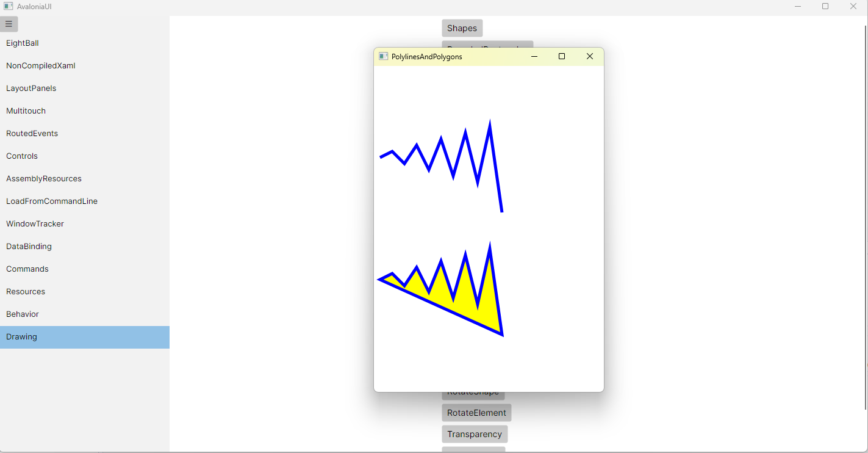This screenshot has width=868, height=453.
Task: Open the Multitouch section
Action: (85, 111)
